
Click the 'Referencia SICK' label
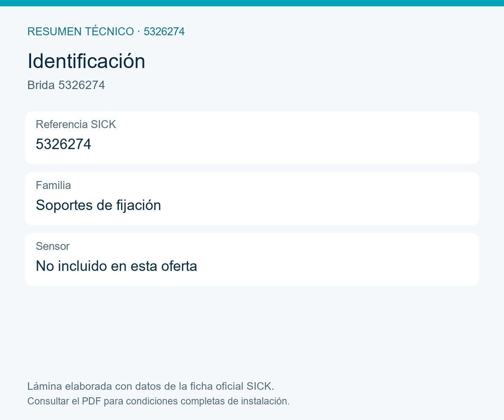tap(76, 124)
